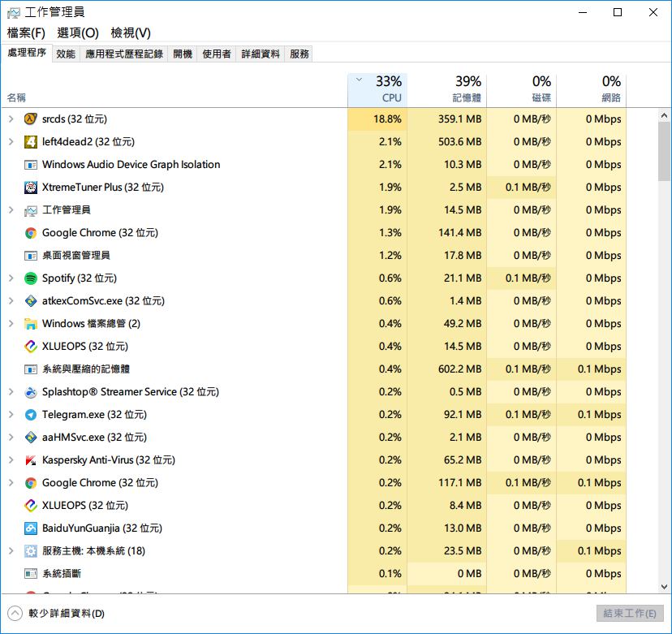Screen dimensions: 672x634
Task: Click the Kaspersky Anti-Virus icon
Action: coord(30,460)
